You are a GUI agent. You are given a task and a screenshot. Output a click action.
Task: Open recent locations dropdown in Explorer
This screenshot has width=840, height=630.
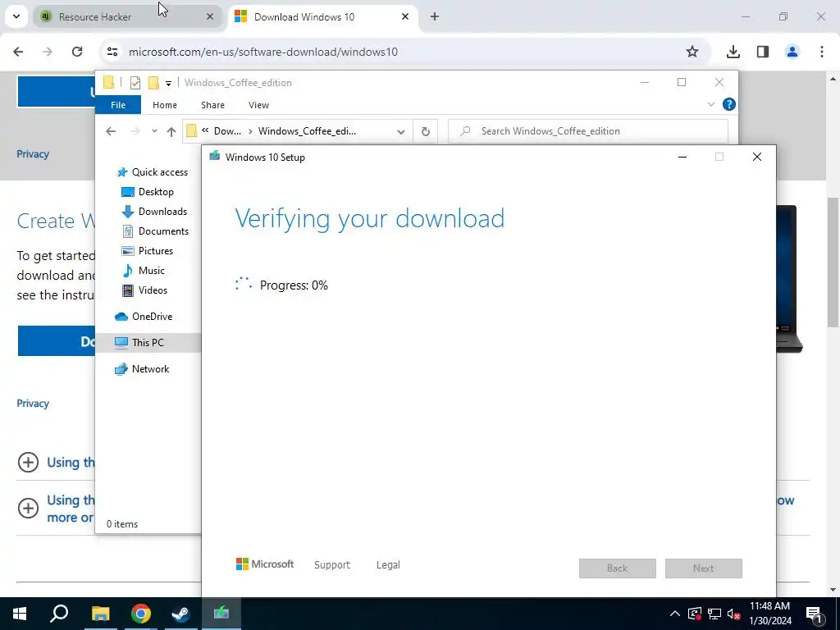154,131
